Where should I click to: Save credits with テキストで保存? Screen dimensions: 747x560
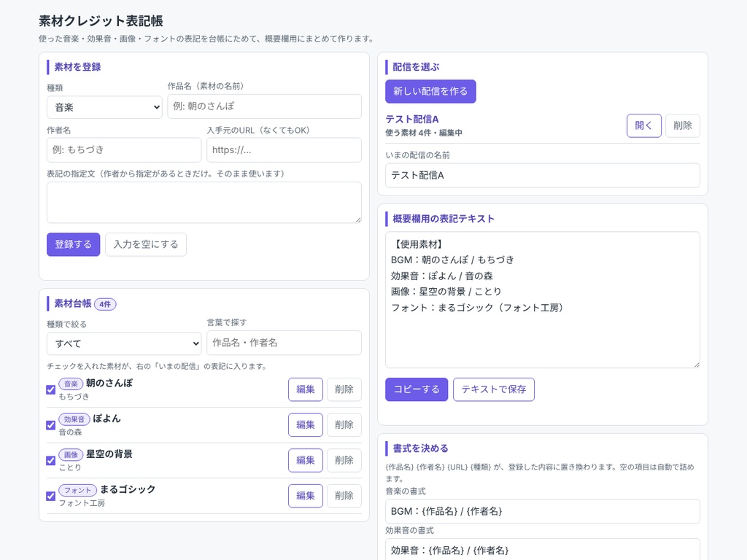(x=494, y=389)
